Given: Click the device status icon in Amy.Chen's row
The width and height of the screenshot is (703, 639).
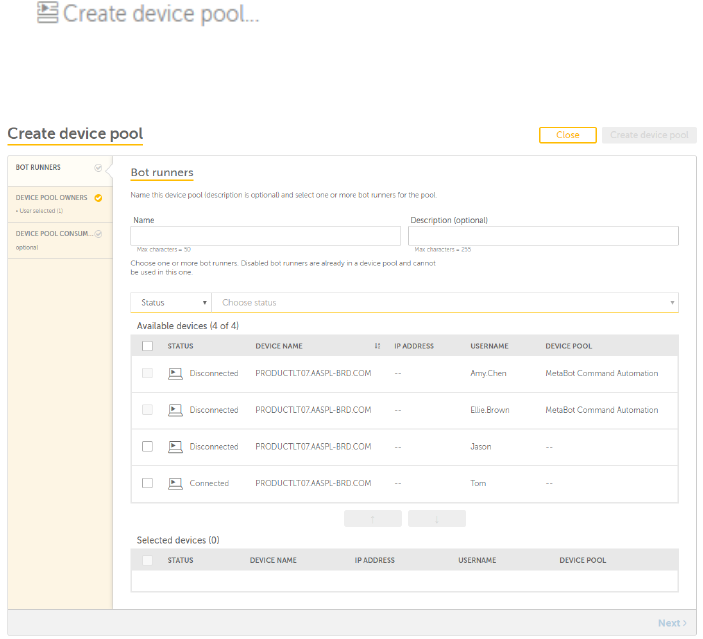Looking at the screenshot, I should [175, 373].
